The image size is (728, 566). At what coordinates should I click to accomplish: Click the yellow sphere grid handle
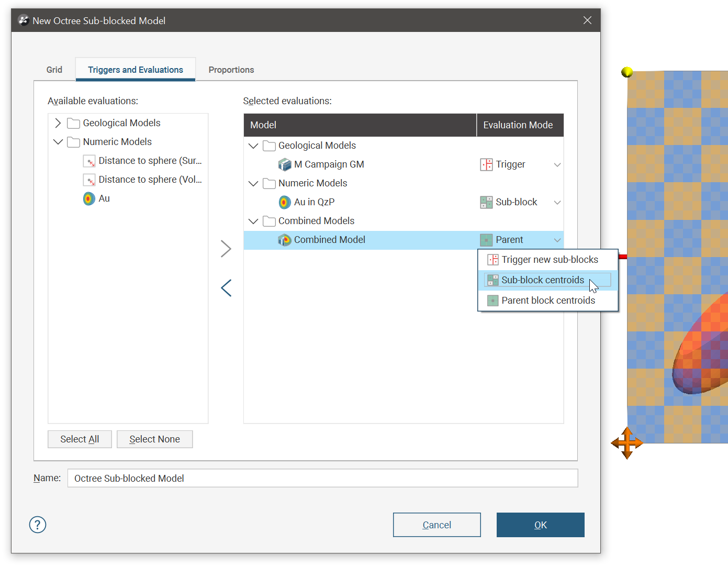(x=626, y=72)
